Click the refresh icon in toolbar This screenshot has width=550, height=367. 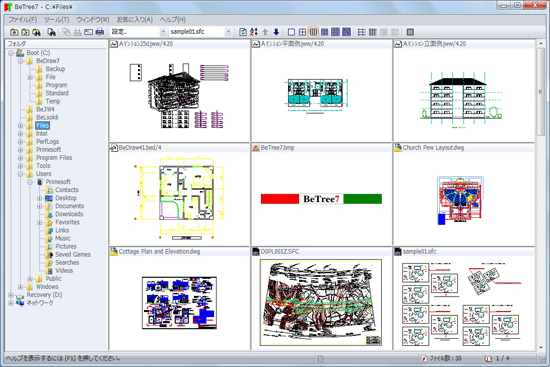pos(243,32)
